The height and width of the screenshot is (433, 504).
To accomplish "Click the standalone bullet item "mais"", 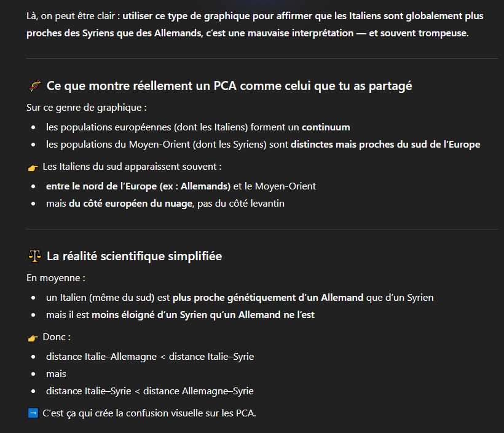I will tap(56, 374).
